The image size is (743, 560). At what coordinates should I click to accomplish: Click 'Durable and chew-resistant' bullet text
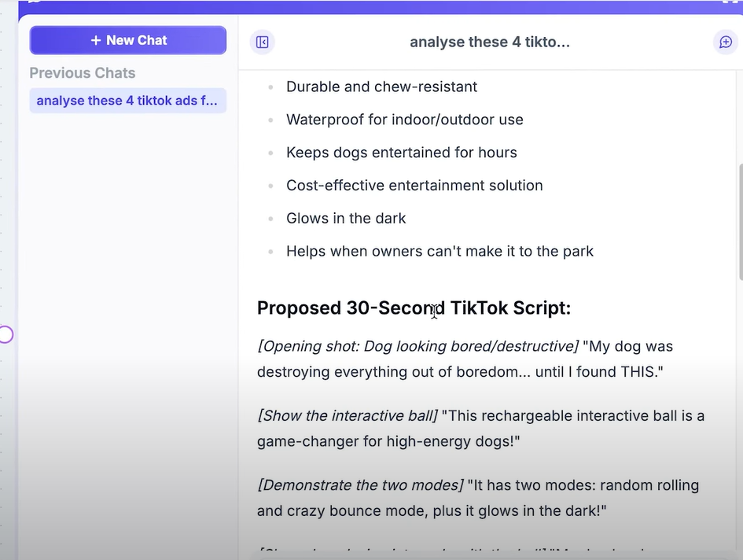click(x=381, y=87)
